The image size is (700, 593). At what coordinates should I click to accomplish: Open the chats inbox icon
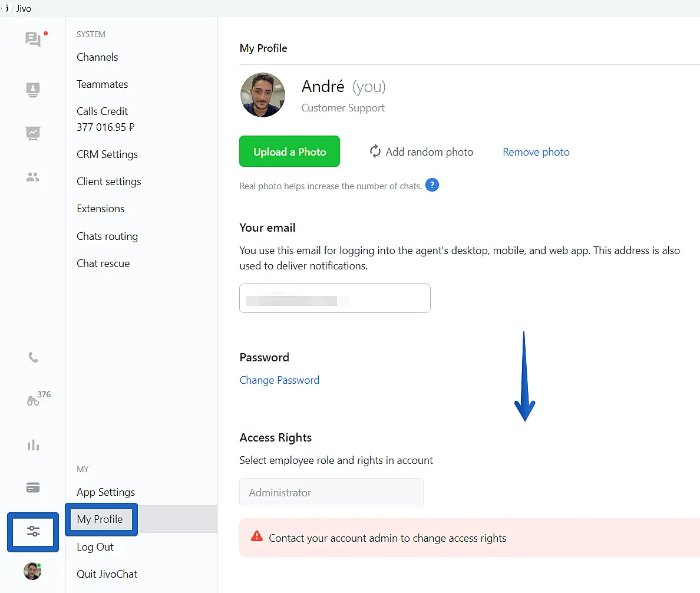(33, 39)
